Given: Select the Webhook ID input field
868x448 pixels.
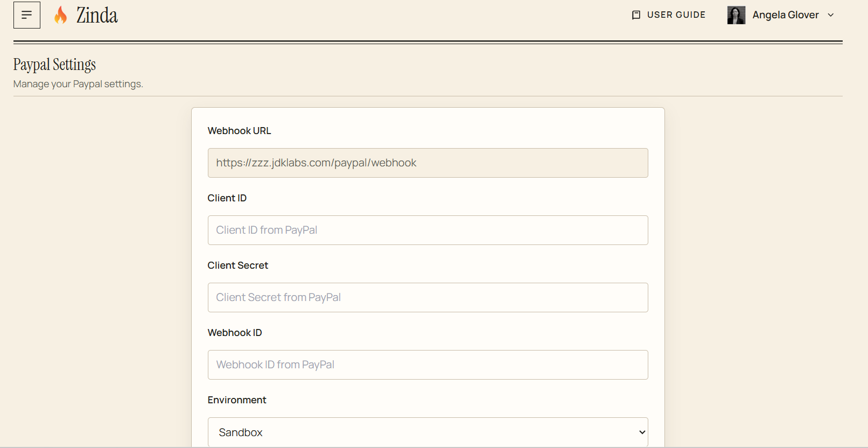Looking at the screenshot, I should 428,365.
